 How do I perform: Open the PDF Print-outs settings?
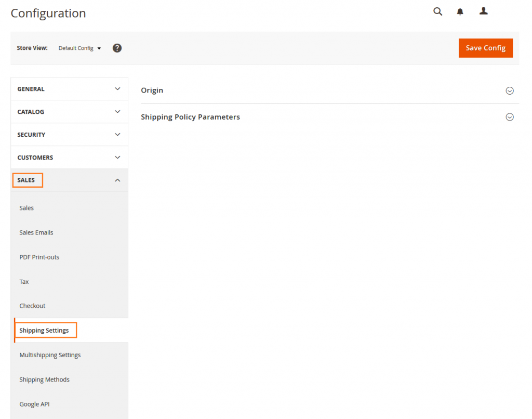[39, 257]
